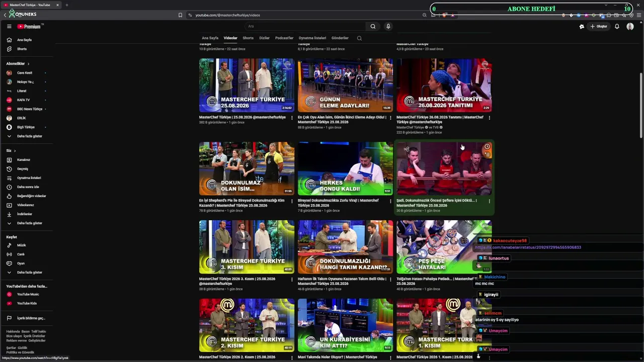The width and height of the screenshot is (644, 362).
Task: Open the BBC News Türkçe channel
Action: (28, 109)
